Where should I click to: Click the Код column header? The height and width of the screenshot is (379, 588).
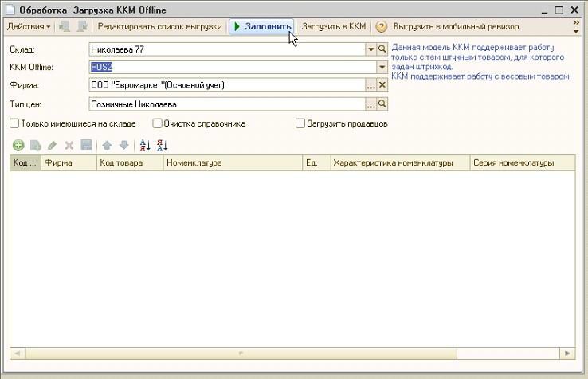click(x=25, y=162)
